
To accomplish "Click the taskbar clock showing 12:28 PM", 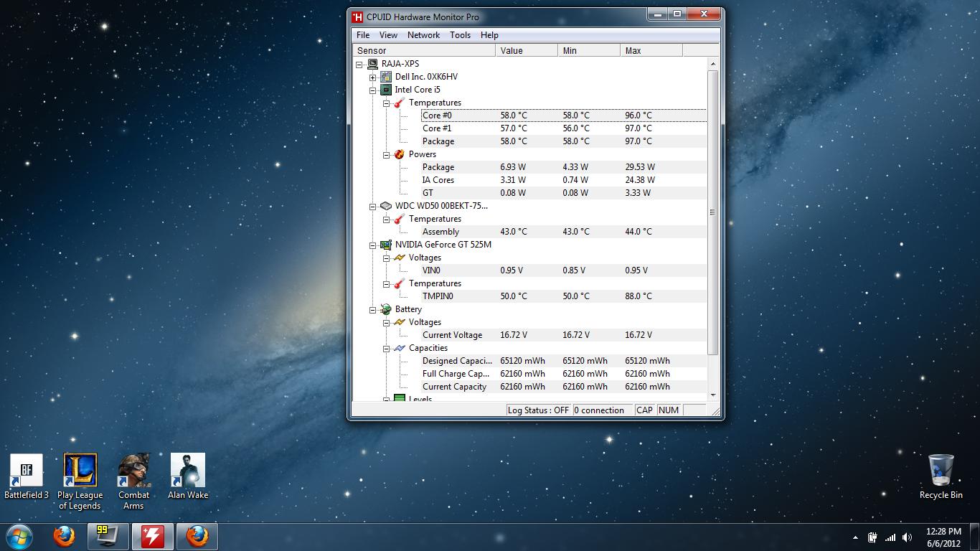I will point(943,537).
